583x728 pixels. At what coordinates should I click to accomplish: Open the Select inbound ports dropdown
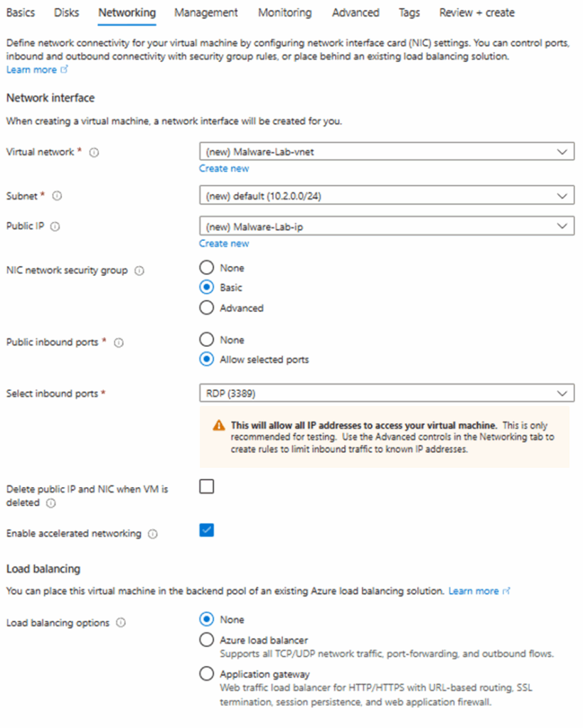[387, 393]
